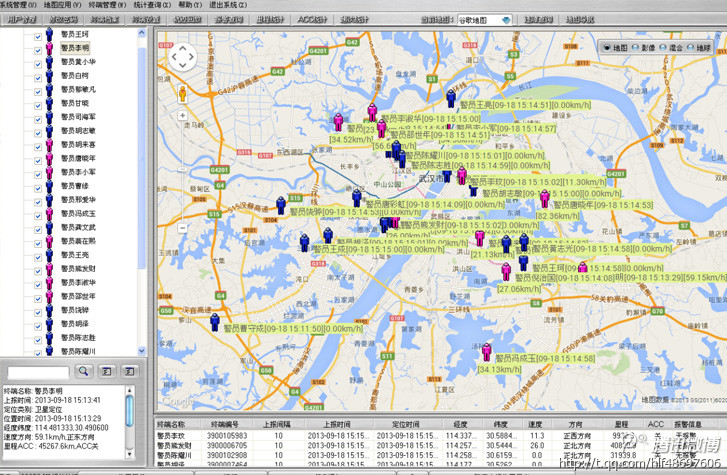The image size is (727, 475).
Task: Uncheck the checkbox for 警员王珂
Action: click(38, 35)
